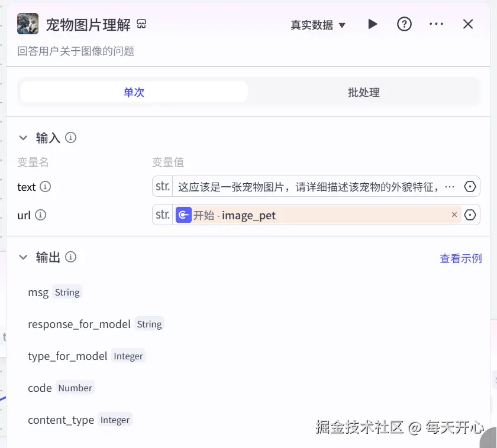Viewport: 497px width, 448px height.
Task: Click the code output variable
Action: click(x=40, y=388)
